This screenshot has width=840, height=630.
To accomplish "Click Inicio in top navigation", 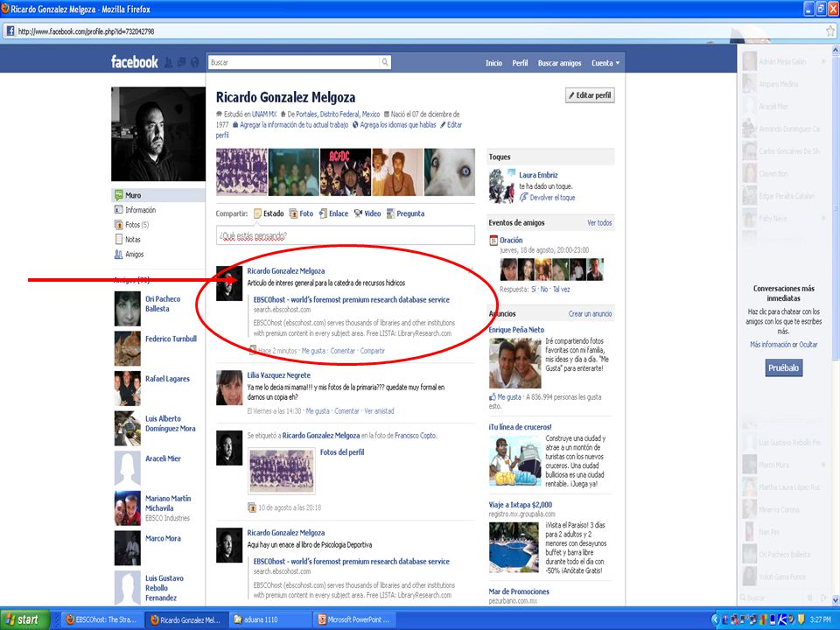I will coord(493,63).
